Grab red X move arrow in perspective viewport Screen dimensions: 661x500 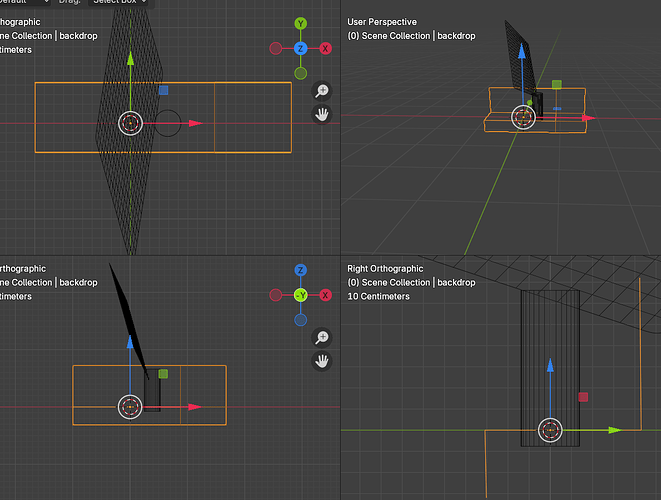(588, 118)
